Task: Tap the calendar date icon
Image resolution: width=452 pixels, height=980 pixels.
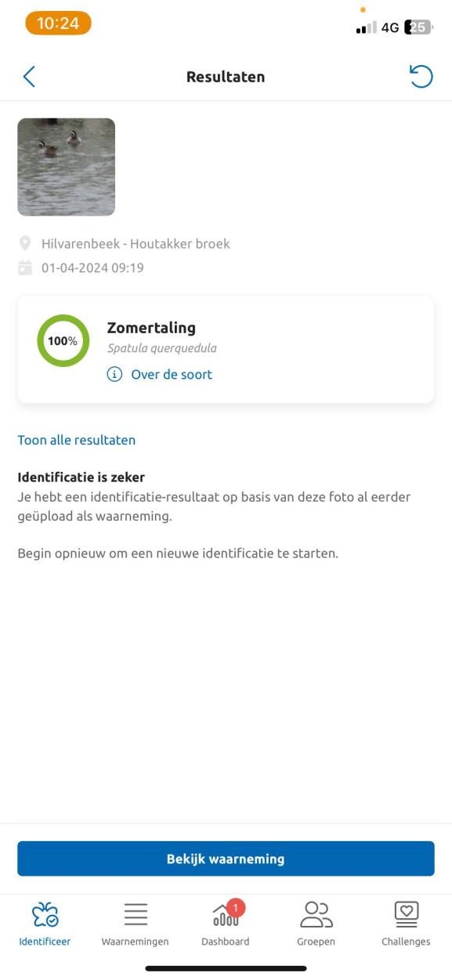Action: click(25, 268)
